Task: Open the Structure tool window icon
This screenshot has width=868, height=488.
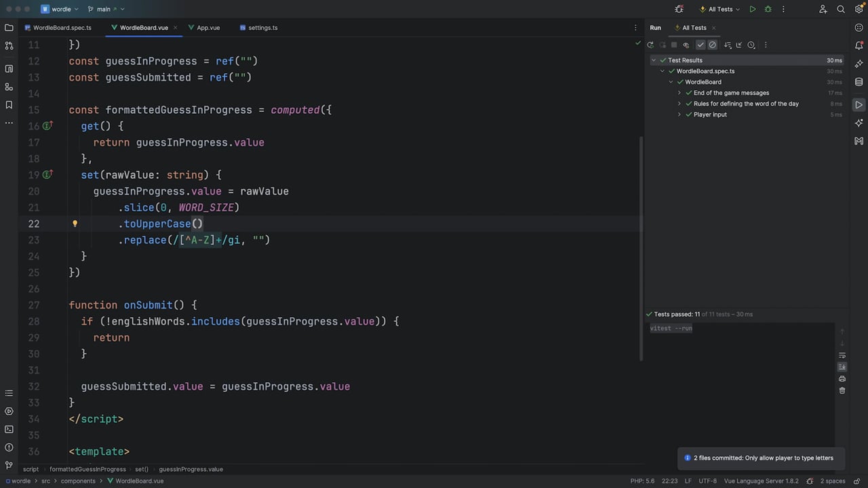Action: coord(9,87)
